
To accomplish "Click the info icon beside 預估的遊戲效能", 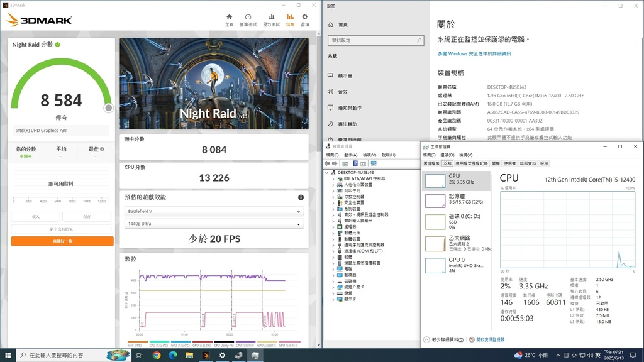I will coord(301,197).
